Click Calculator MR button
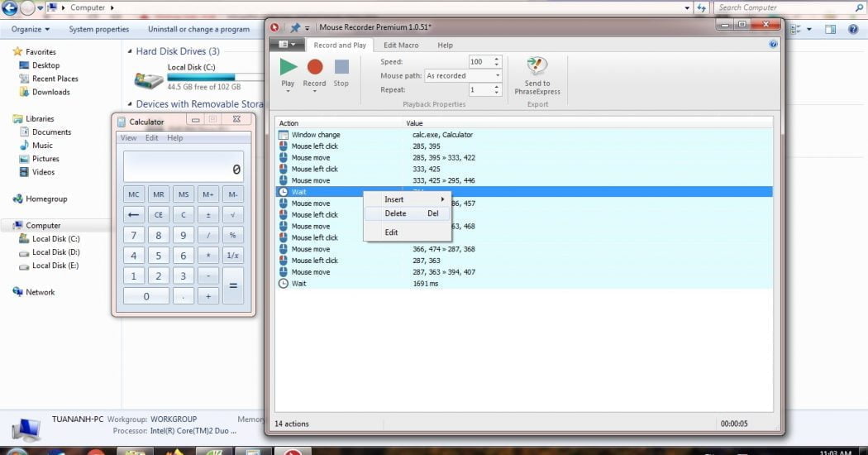 point(159,194)
